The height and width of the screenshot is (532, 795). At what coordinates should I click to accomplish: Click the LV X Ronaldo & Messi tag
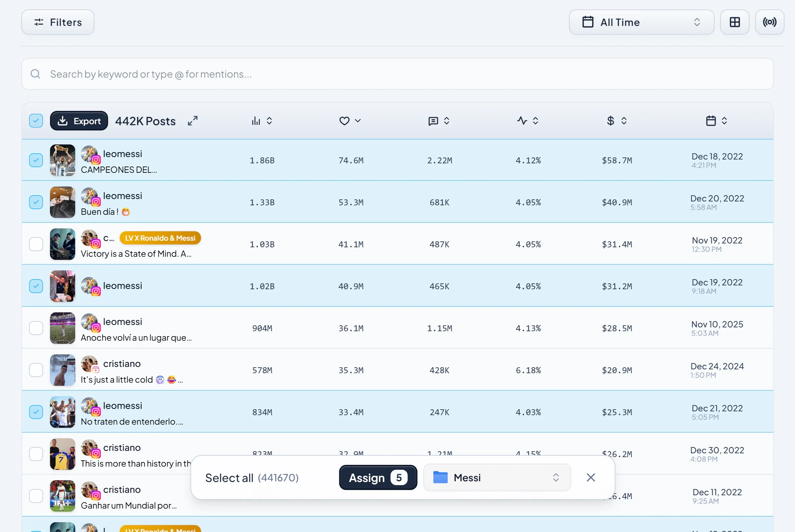[160, 238]
